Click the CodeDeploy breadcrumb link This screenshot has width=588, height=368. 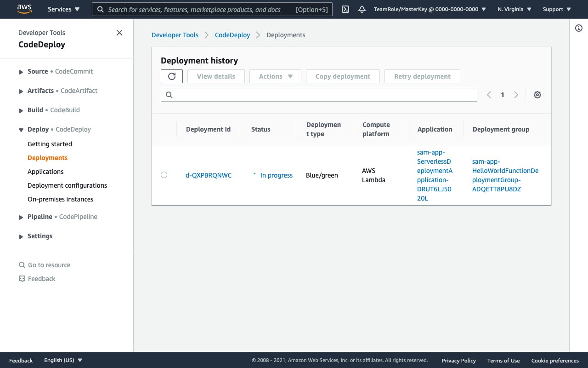pos(232,35)
